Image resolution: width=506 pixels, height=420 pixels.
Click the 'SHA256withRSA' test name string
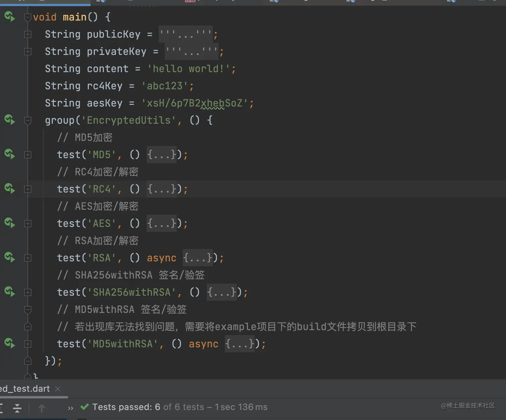tap(132, 292)
